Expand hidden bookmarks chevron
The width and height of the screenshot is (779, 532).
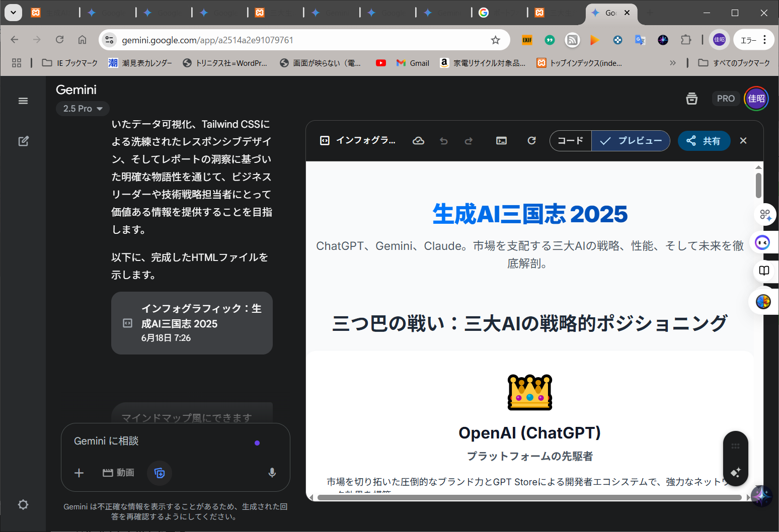(673, 63)
